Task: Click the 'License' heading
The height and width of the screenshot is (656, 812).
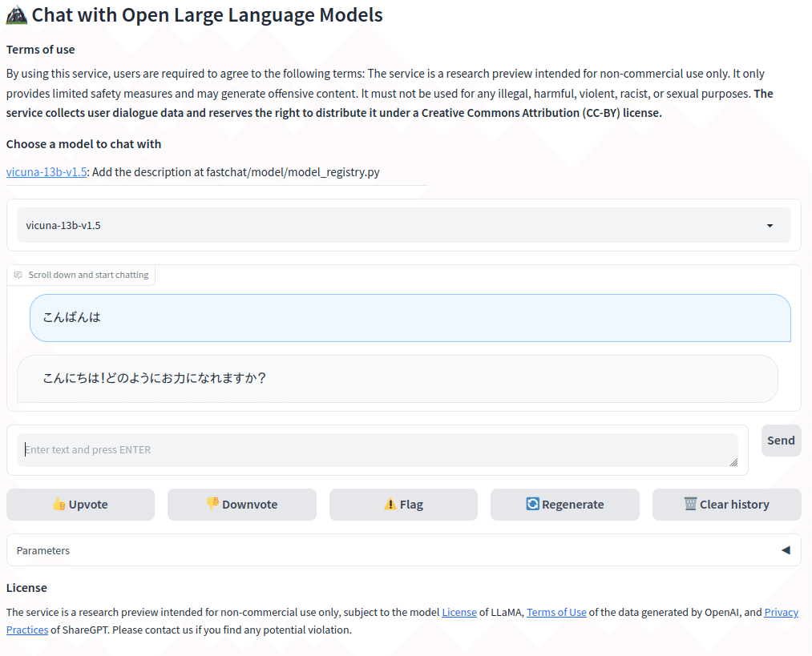Action: pyautogui.click(x=26, y=588)
